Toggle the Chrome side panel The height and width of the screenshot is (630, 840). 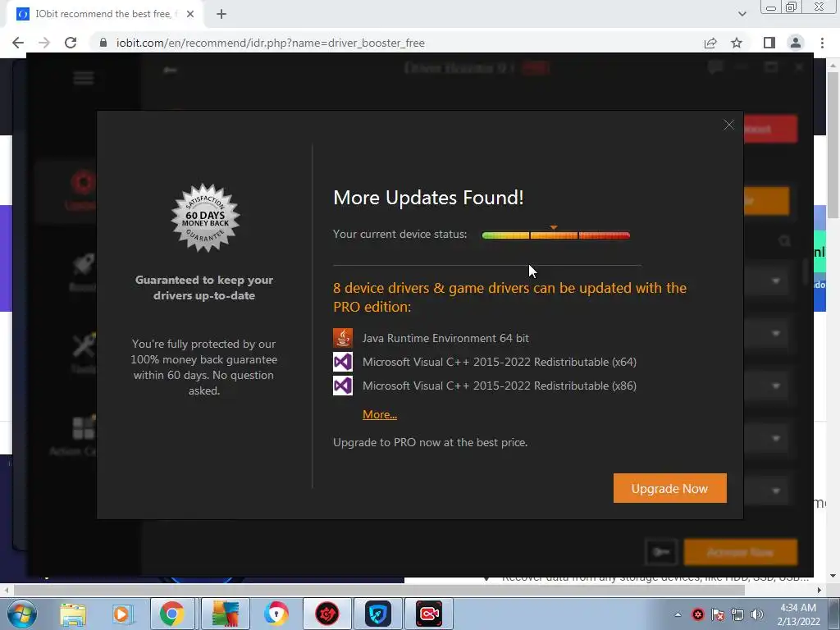coord(769,43)
